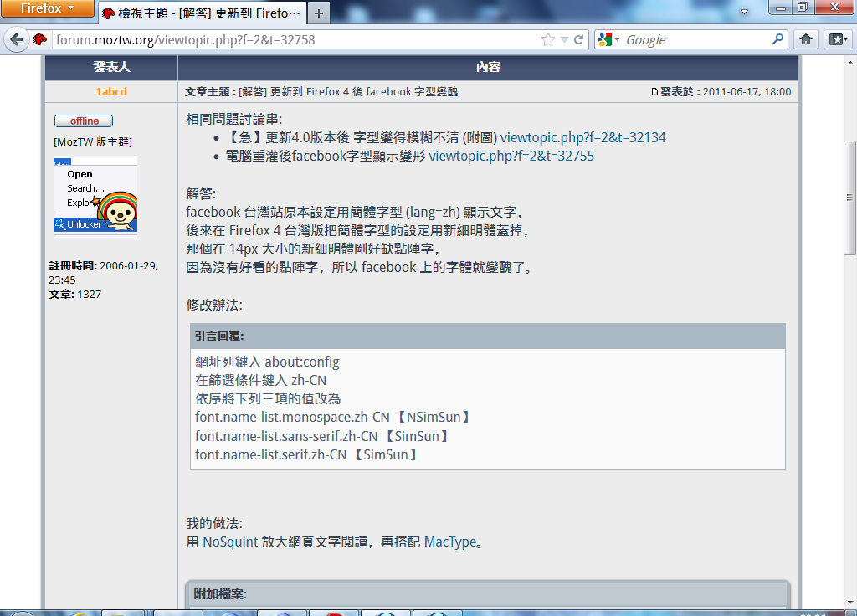
Task: Click the site favicon in address bar
Action: (40, 39)
